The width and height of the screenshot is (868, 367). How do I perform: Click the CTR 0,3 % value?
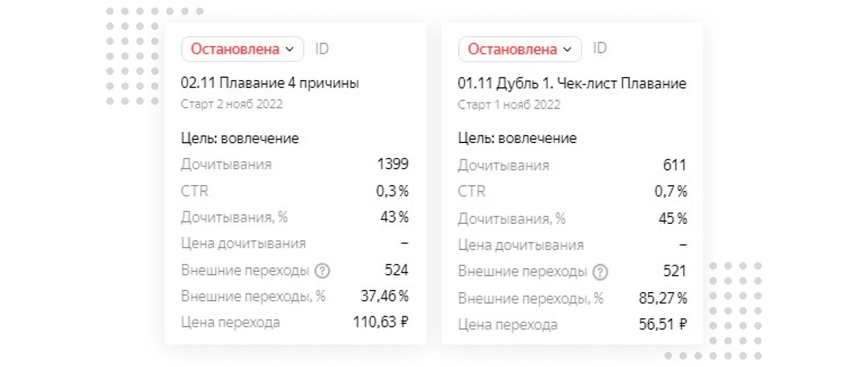click(392, 191)
